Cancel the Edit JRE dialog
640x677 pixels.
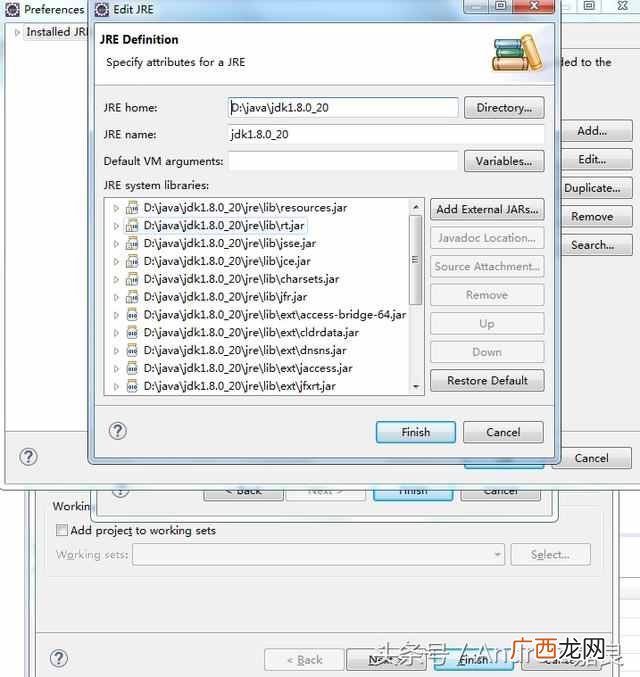[503, 432]
